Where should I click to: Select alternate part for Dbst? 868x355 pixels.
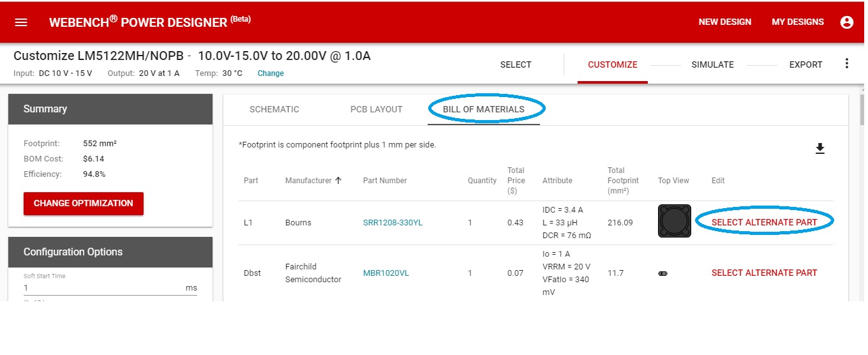765,273
